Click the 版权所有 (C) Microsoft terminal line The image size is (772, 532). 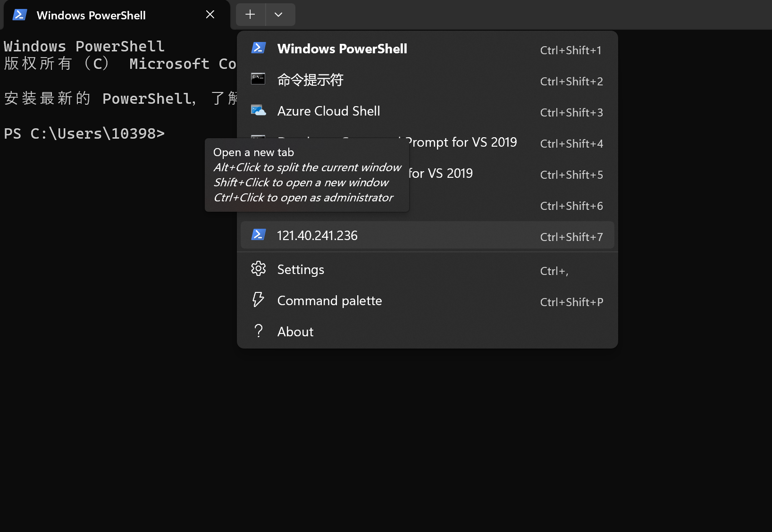point(120,63)
